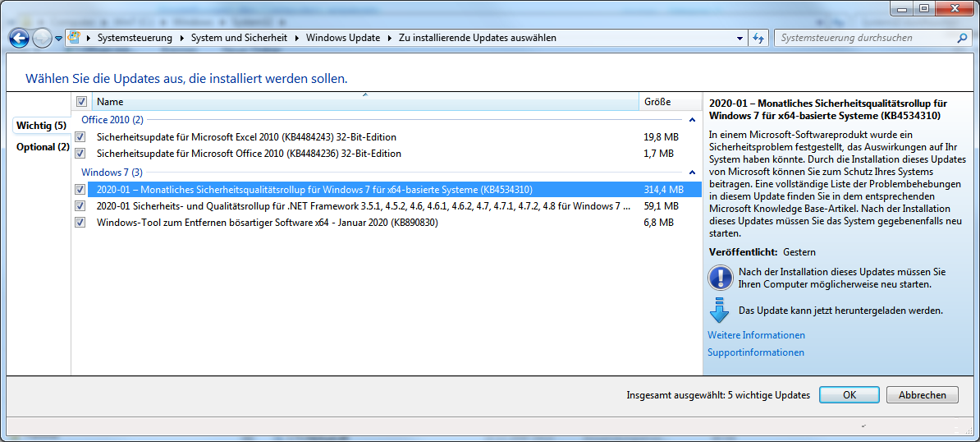Switch to Wichtig (5) tab

tap(41, 125)
